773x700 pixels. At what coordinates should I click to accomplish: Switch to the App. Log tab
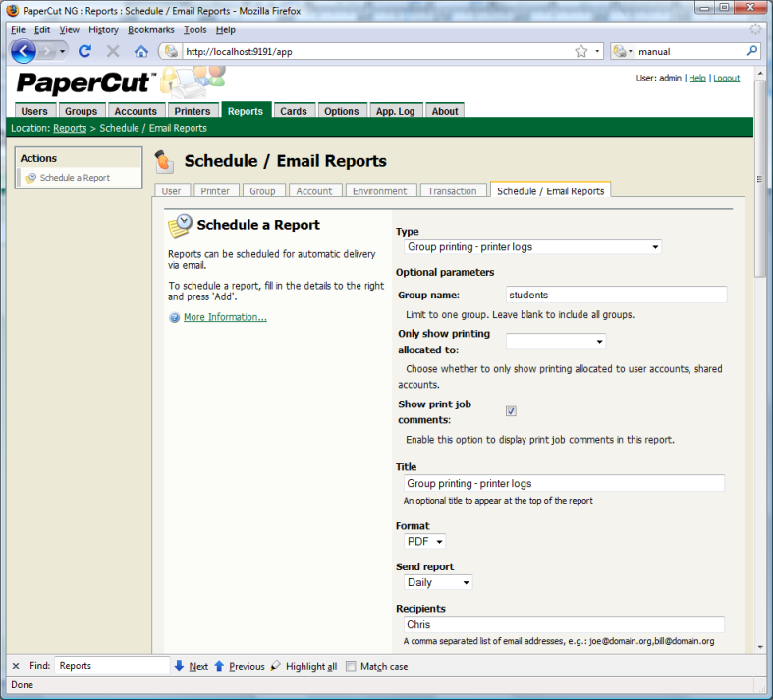point(396,111)
